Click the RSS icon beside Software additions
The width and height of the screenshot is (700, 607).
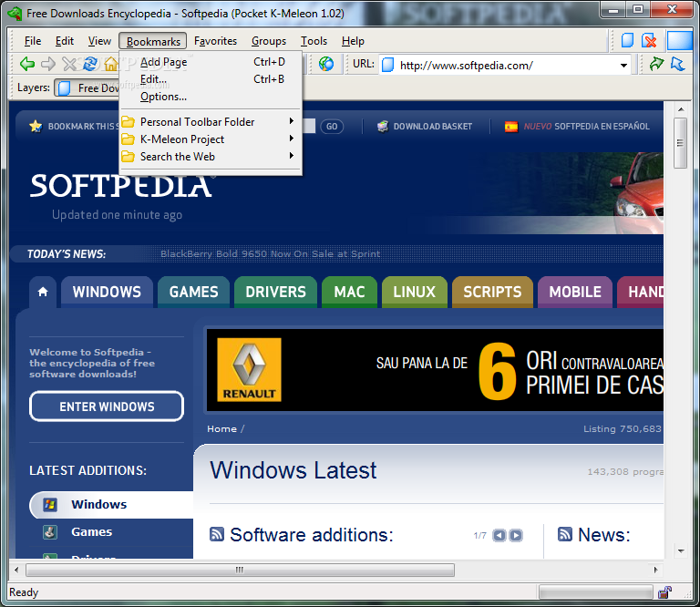click(217, 534)
